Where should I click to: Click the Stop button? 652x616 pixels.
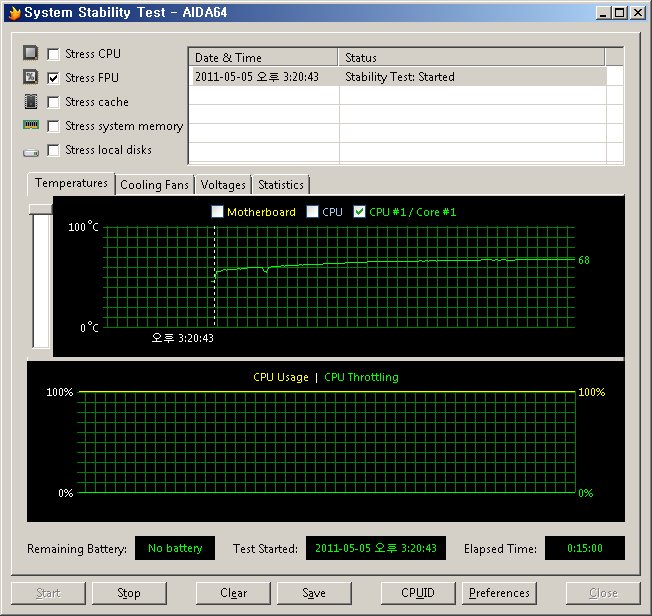pyautogui.click(x=129, y=593)
